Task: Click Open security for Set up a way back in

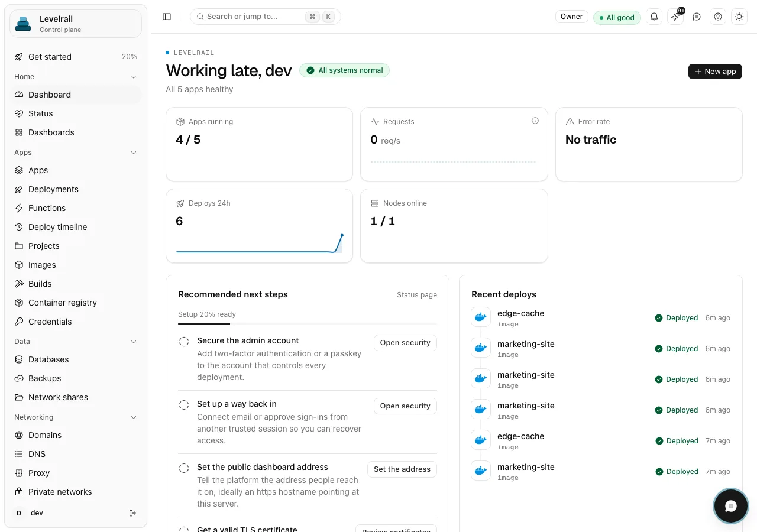Action: pos(405,406)
